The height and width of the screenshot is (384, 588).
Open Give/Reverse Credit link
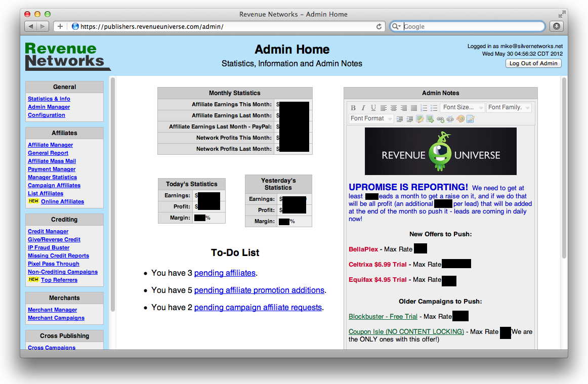[x=54, y=239]
